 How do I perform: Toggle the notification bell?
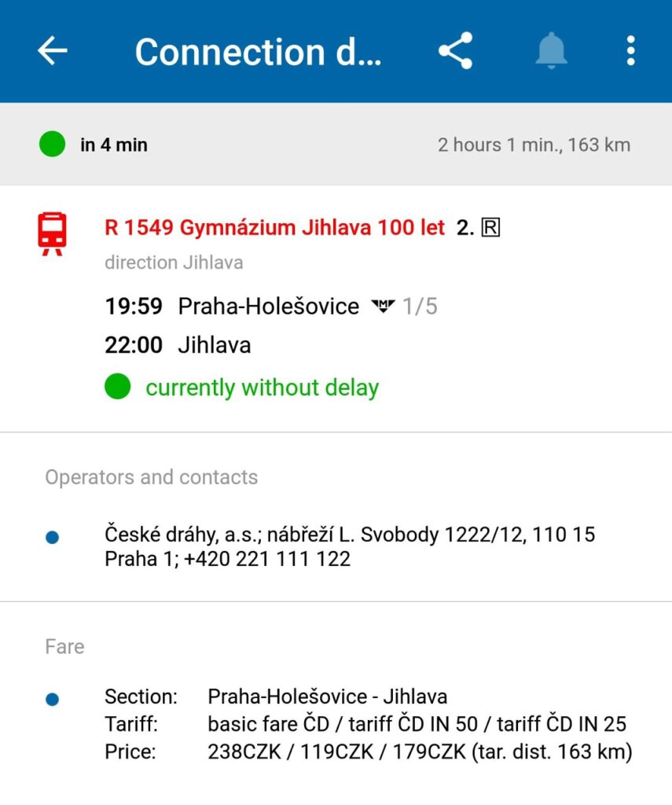551,51
